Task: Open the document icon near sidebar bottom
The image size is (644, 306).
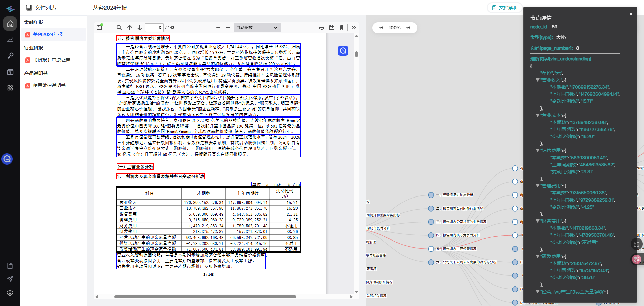Action: 10,266
